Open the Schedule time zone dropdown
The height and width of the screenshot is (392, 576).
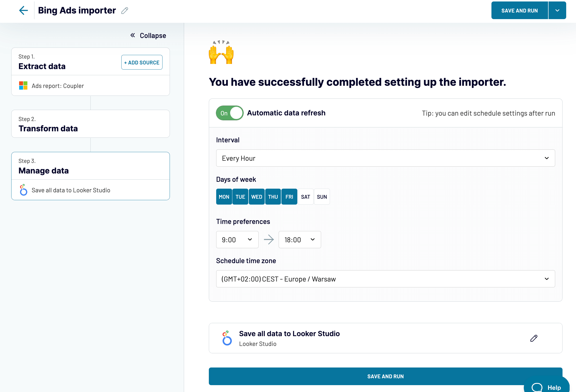(385, 279)
